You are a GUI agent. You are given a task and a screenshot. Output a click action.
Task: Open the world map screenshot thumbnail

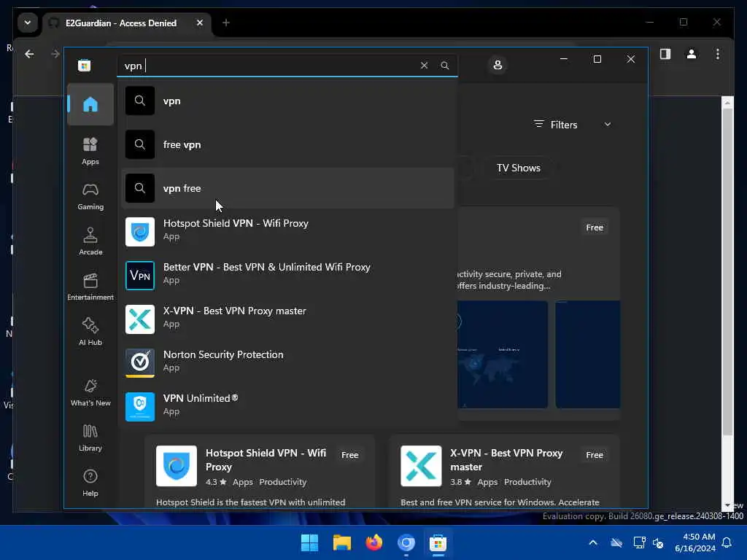pos(503,354)
